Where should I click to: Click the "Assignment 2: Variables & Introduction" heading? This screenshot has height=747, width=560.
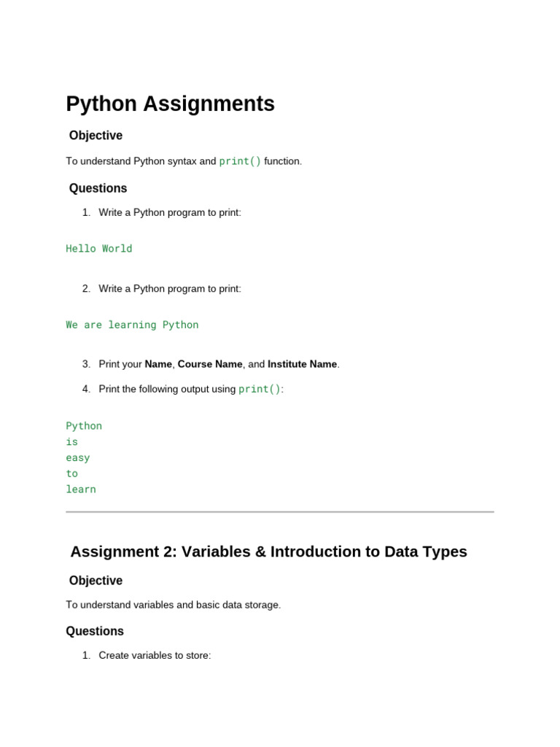[268, 551]
